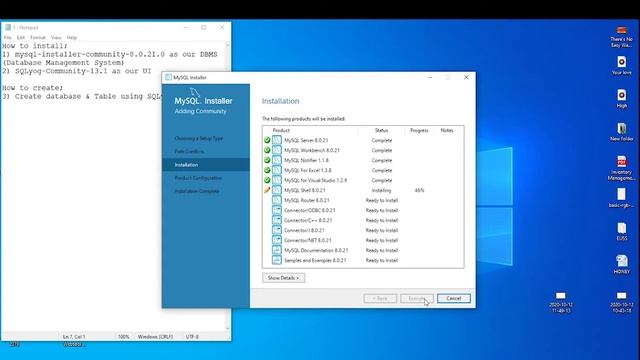This screenshot has width=640, height=360.
Task: Select the 'Your love' desktop audio file
Action: 622,65
